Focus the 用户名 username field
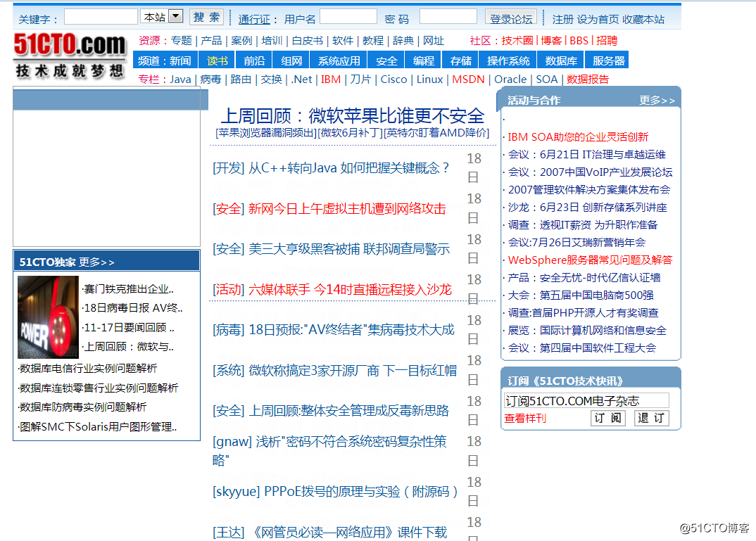 (x=348, y=16)
